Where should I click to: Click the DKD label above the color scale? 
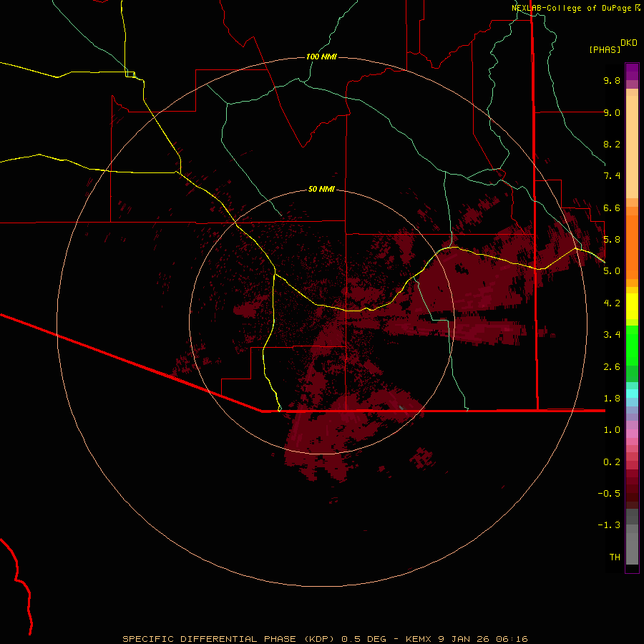(x=629, y=43)
